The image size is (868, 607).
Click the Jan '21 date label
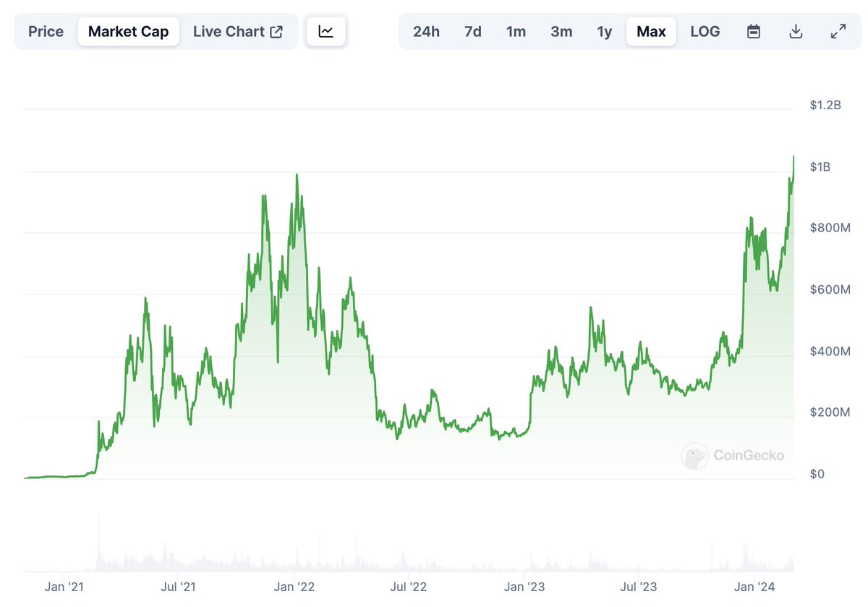pyautogui.click(x=65, y=587)
